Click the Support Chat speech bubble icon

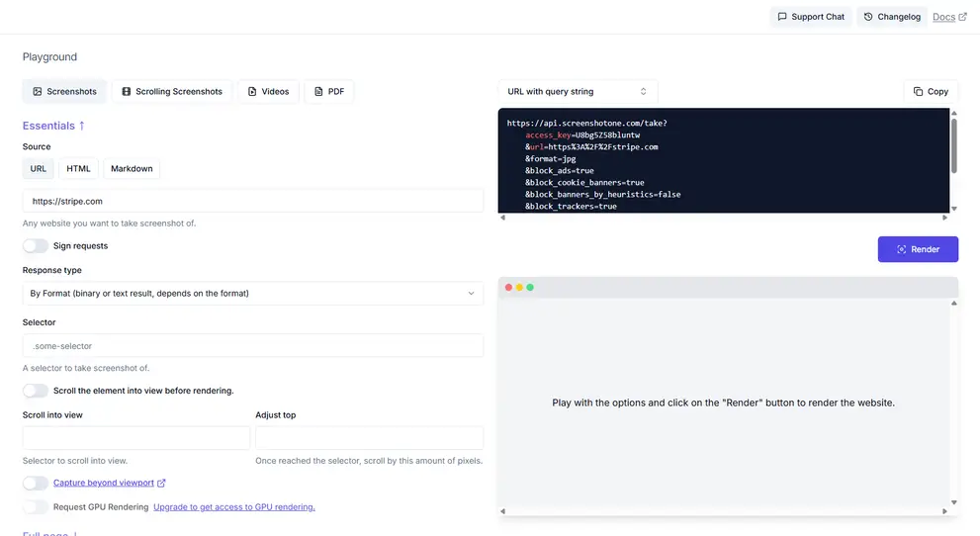[782, 17]
